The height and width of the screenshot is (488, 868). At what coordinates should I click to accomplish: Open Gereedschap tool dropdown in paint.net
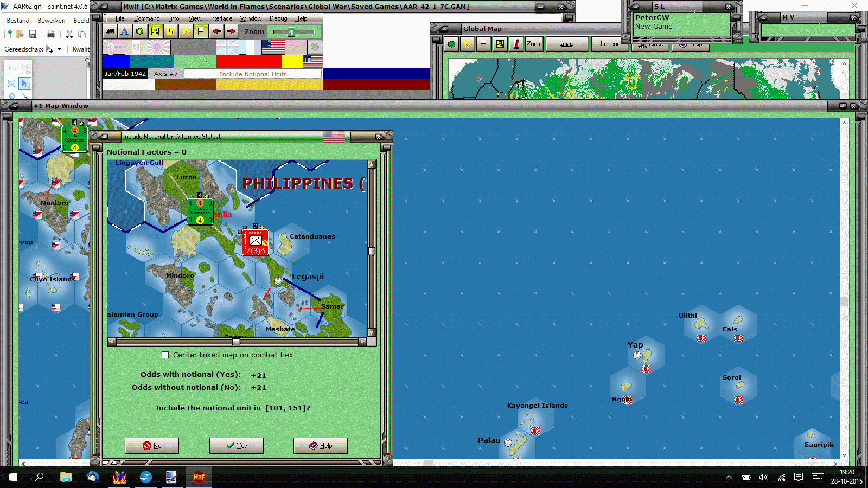[x=53, y=49]
